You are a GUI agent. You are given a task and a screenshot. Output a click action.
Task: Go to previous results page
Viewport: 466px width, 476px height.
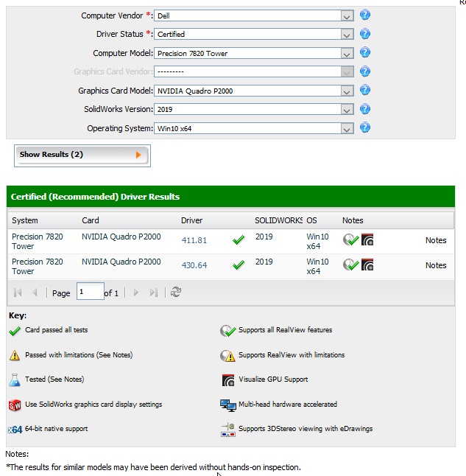(35, 293)
